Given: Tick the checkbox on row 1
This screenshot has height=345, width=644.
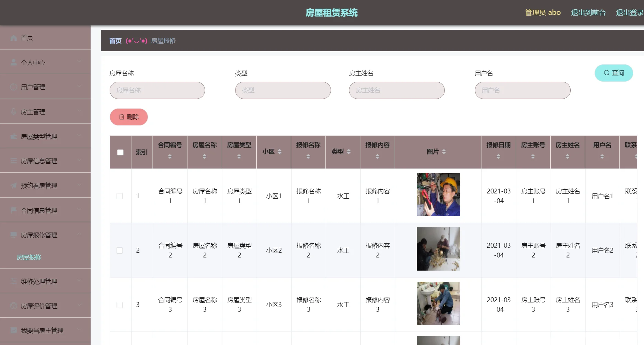Looking at the screenshot, I should [x=120, y=196].
